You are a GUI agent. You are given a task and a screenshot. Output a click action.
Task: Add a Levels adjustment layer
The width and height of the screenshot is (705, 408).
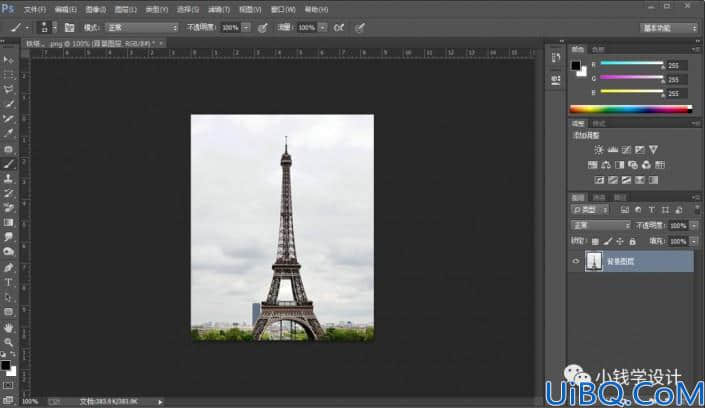tap(612, 150)
